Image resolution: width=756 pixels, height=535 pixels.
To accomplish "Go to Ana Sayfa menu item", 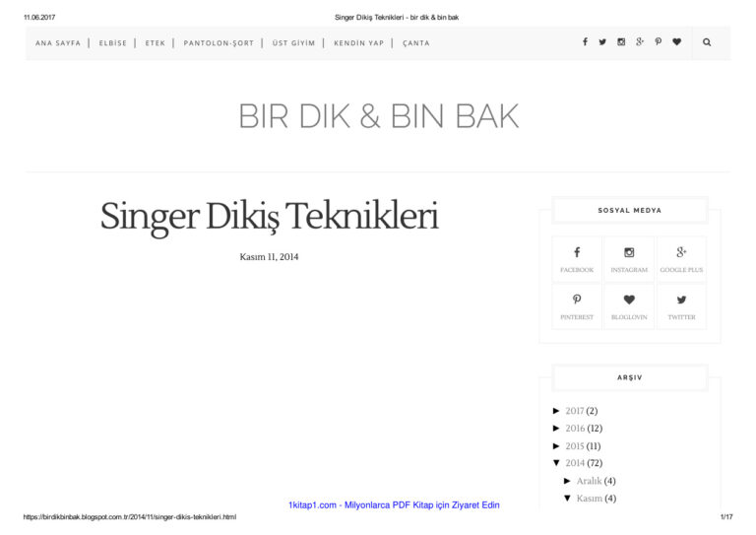I will click(58, 43).
